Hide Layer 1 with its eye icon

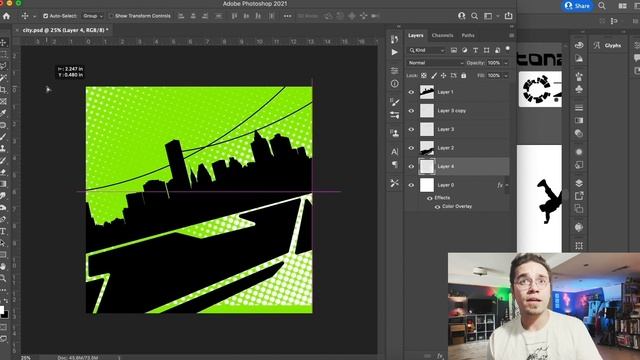(x=411, y=92)
